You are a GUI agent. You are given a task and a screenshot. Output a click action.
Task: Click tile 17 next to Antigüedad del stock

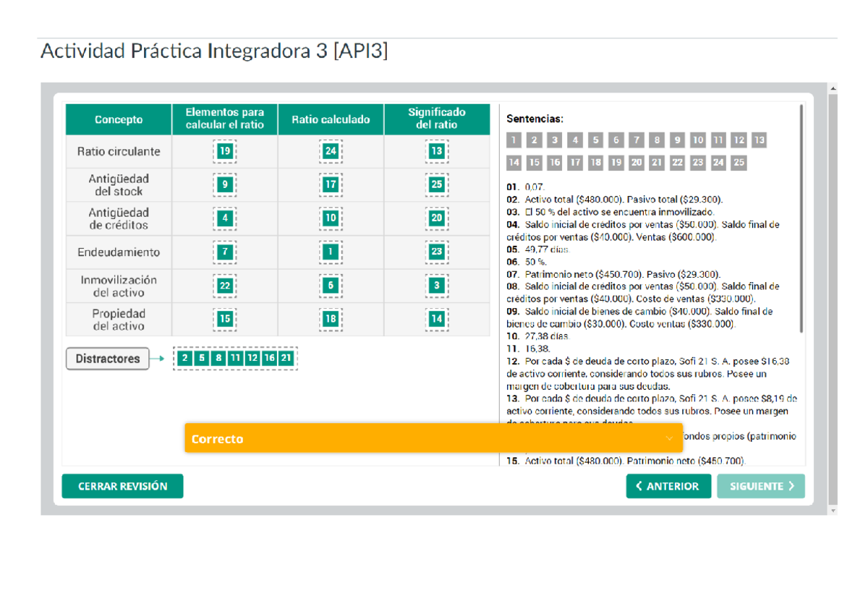330,184
